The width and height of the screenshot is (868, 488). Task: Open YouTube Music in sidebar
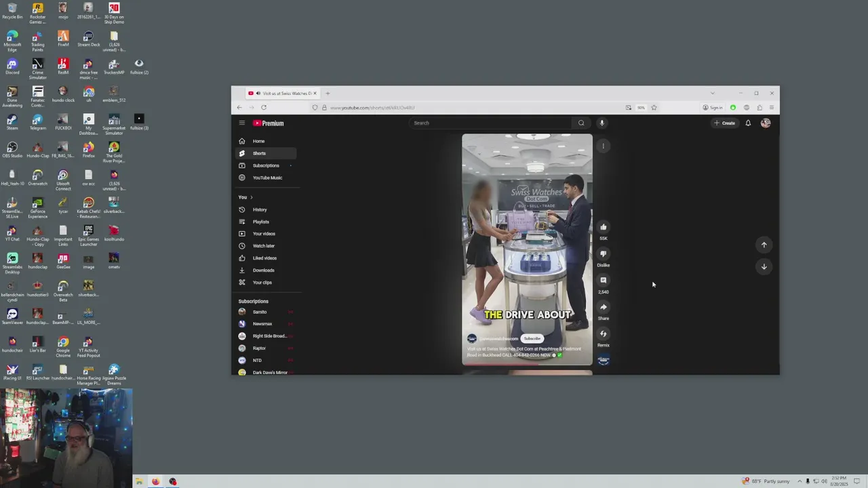(x=266, y=178)
